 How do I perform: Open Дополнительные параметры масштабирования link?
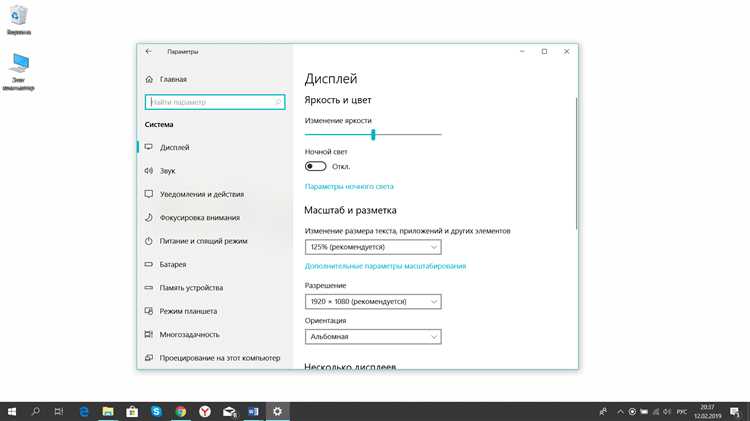(385, 266)
